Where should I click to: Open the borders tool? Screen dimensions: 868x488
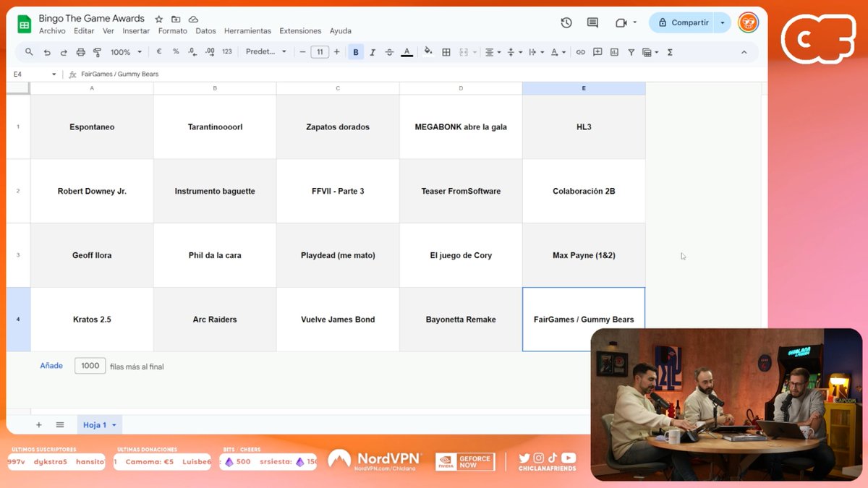click(446, 52)
